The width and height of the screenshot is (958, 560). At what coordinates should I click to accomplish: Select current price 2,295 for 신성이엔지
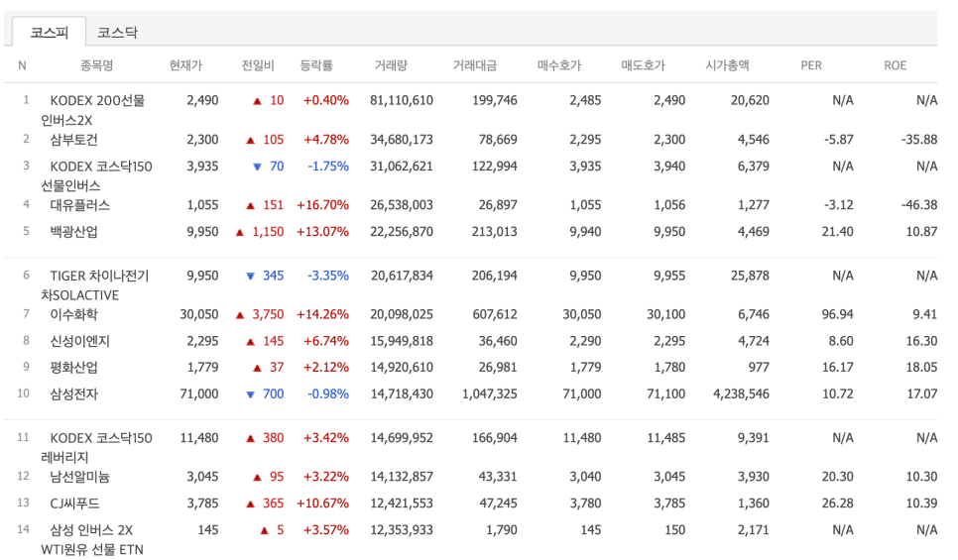point(203,341)
